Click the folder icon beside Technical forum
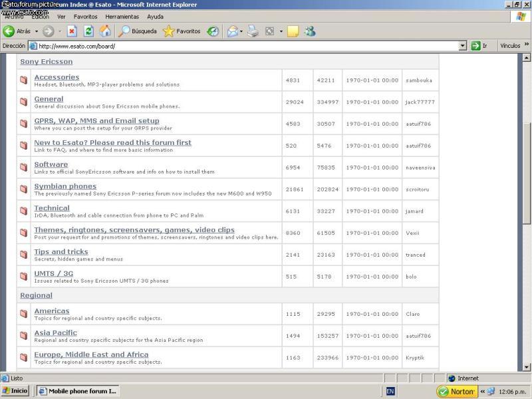This screenshot has height=399, width=532. [x=23, y=211]
